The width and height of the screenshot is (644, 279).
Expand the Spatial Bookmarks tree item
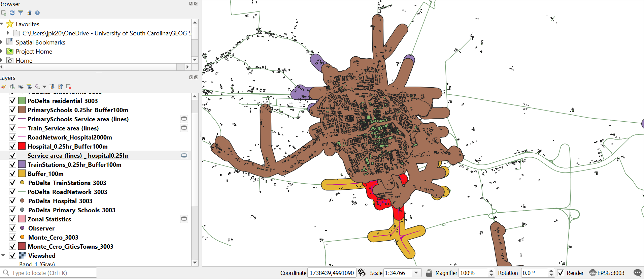click(2, 42)
